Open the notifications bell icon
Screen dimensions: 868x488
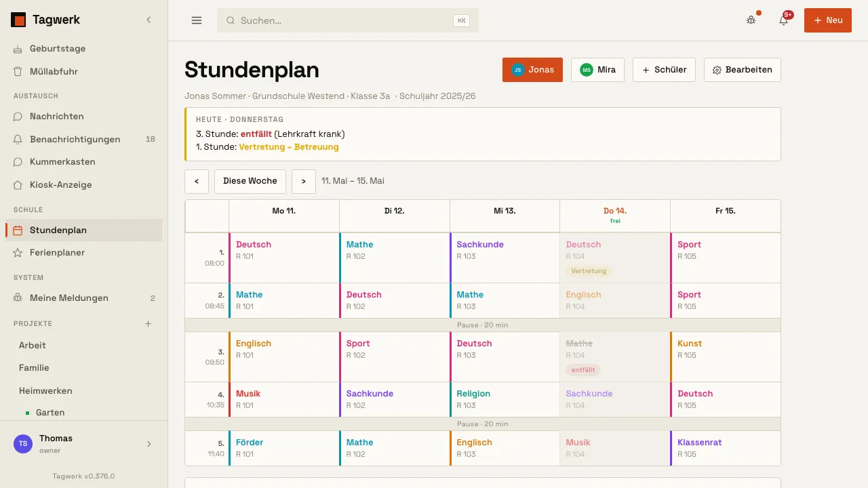pyautogui.click(x=783, y=20)
